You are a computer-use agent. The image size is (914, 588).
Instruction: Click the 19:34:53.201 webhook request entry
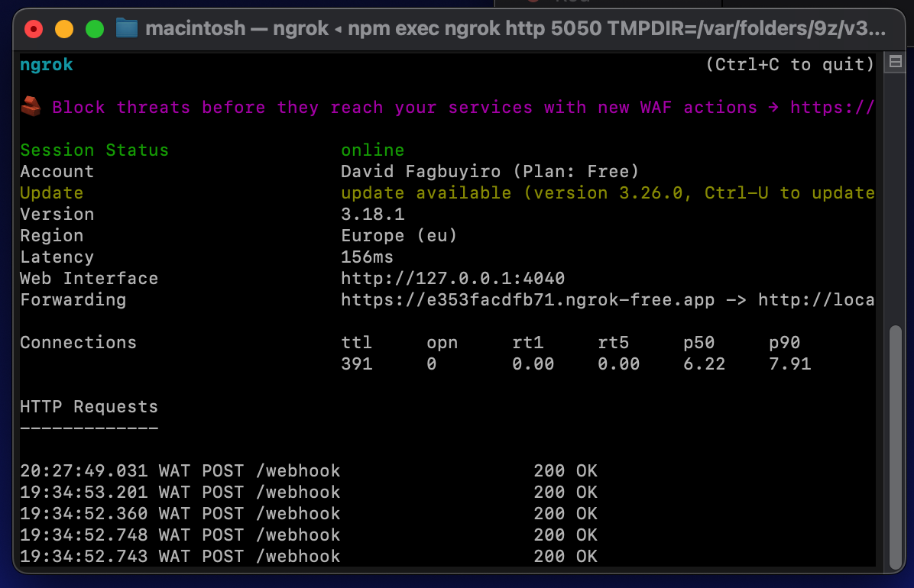180,493
